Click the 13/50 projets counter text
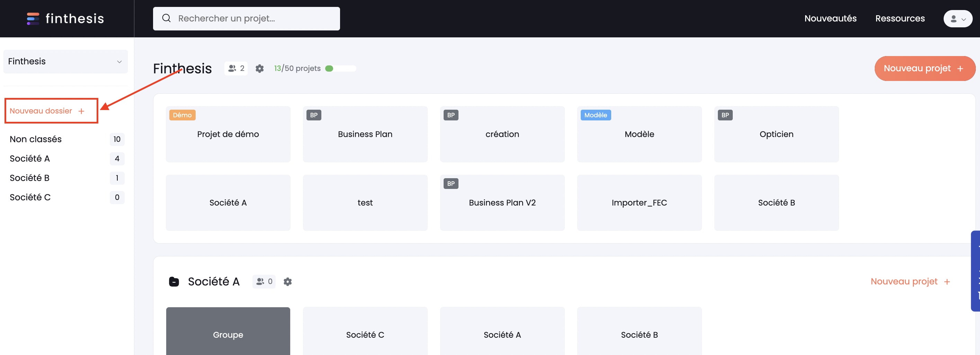Screen dimensions: 980x355 point(297,69)
